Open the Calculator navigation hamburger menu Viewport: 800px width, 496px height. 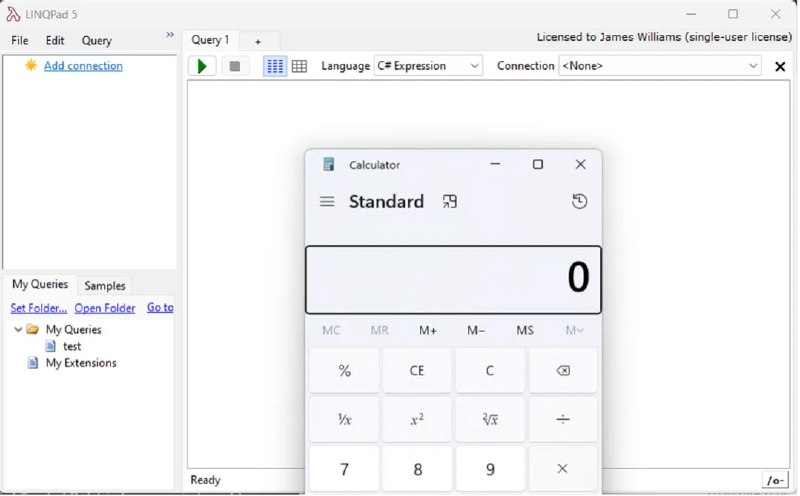point(327,202)
